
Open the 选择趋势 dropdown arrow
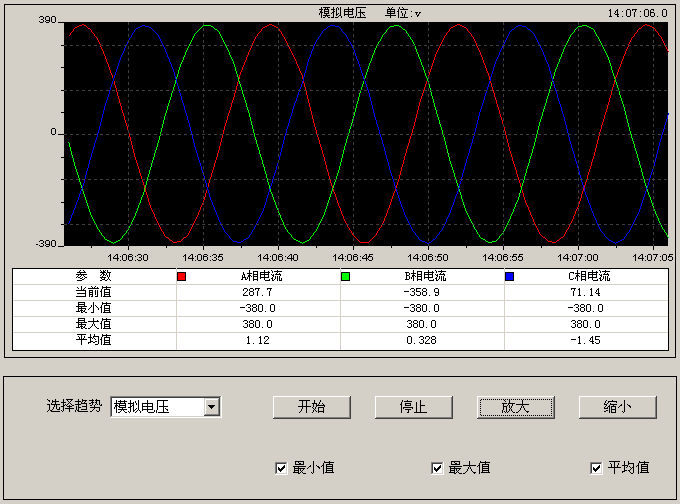coord(212,407)
